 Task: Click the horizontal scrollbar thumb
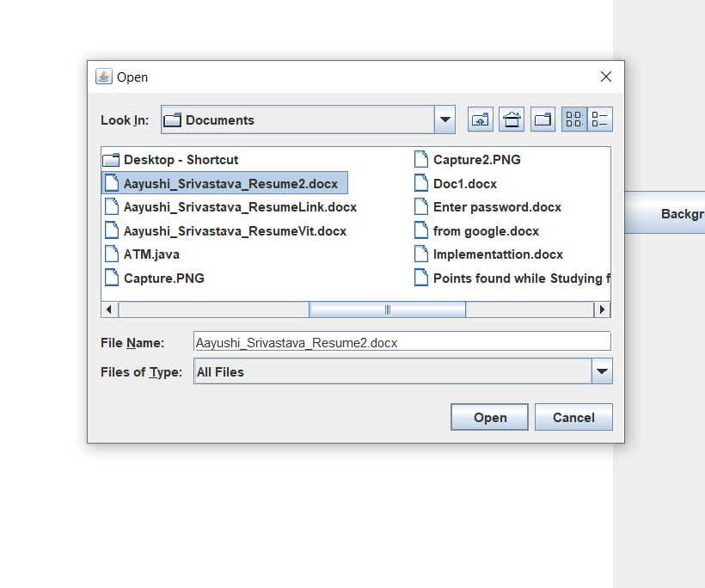(x=387, y=309)
